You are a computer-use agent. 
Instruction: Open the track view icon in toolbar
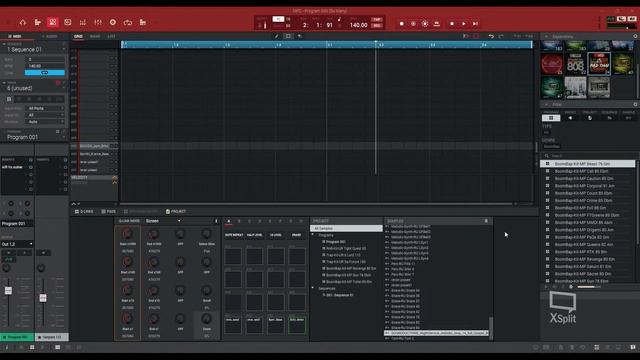38,22
